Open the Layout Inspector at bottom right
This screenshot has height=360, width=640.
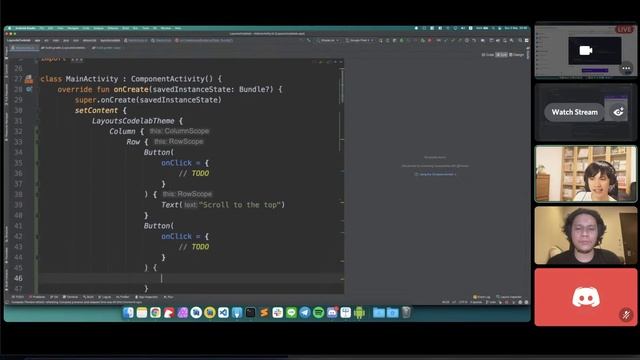[509, 297]
